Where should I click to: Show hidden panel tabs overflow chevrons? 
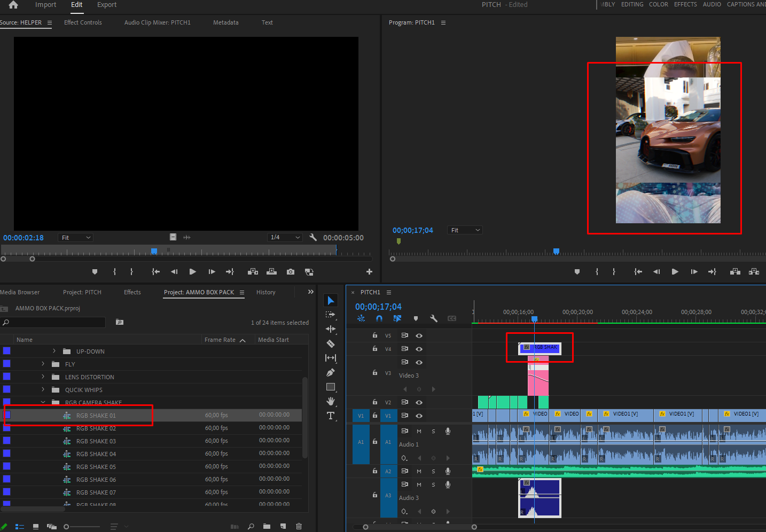click(311, 292)
